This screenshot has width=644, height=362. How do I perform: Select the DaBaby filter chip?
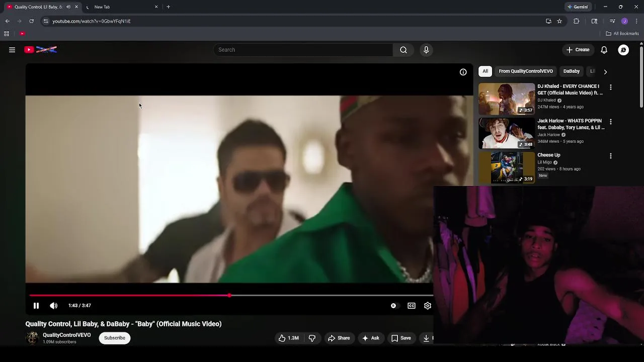click(572, 71)
